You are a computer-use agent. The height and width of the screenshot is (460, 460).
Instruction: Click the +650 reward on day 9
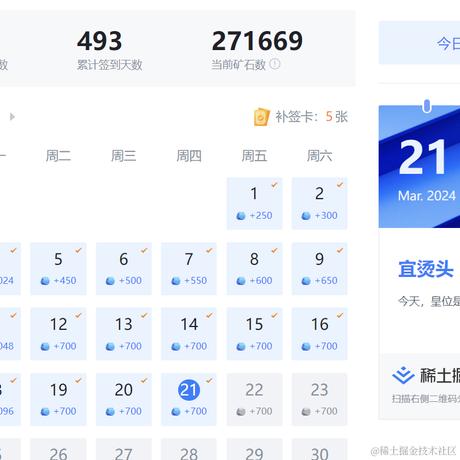click(x=326, y=281)
